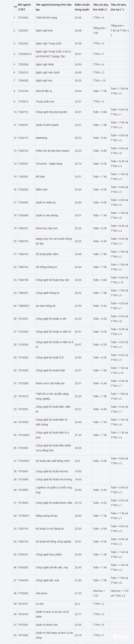134x644 pixels.
Task: Click major code 7220204LK
Action: (x=25, y=54)
